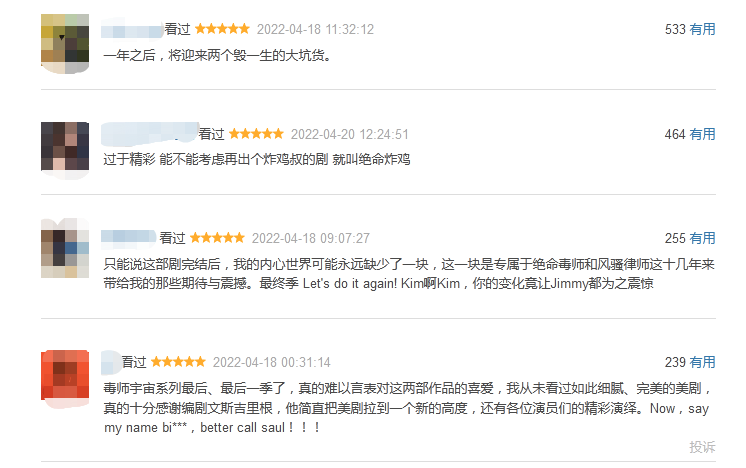Click the timestamp 2022-04-20 12:24:51
This screenshot has width=746, height=468.
click(x=350, y=135)
